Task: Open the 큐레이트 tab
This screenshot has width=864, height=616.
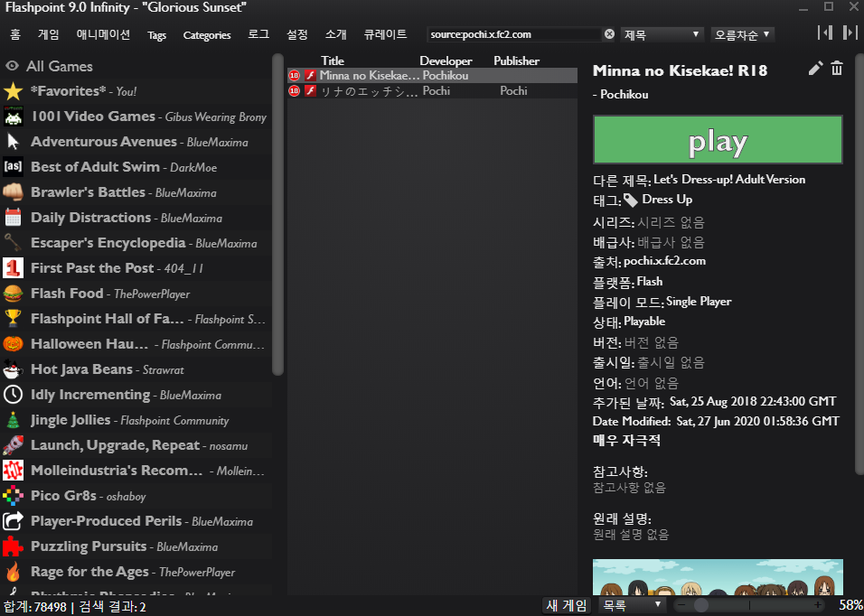Action: click(x=385, y=34)
